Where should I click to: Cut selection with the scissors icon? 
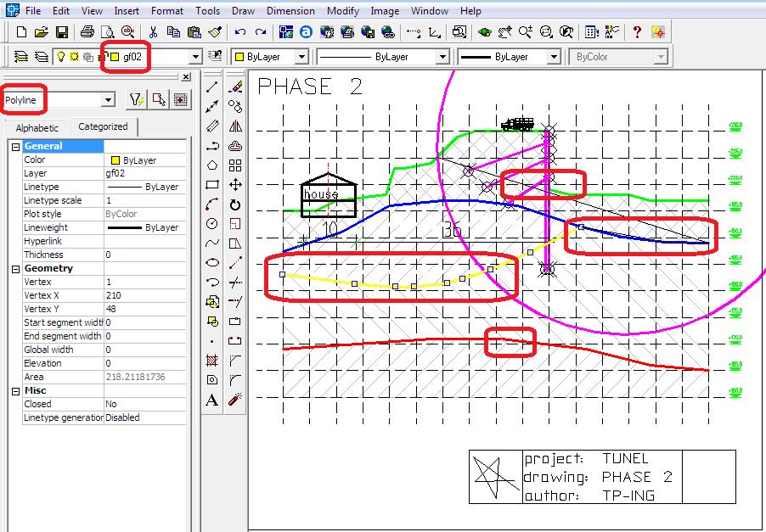[153, 32]
